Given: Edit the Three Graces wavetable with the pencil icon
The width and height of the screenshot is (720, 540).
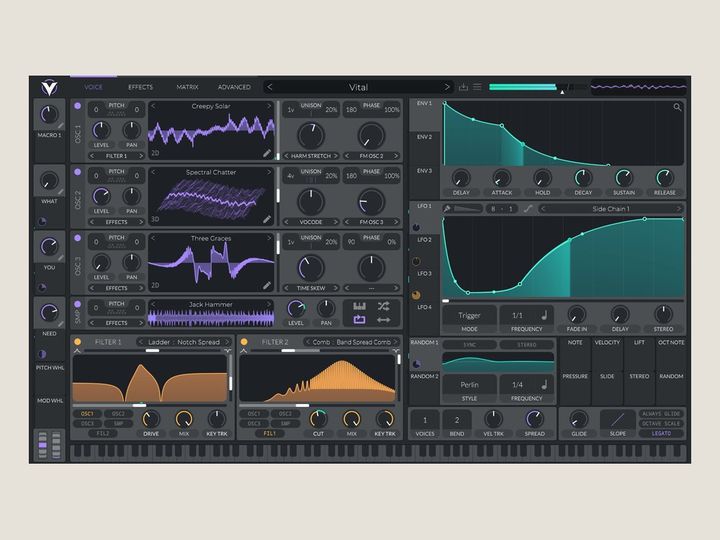Looking at the screenshot, I should pyautogui.click(x=267, y=286).
